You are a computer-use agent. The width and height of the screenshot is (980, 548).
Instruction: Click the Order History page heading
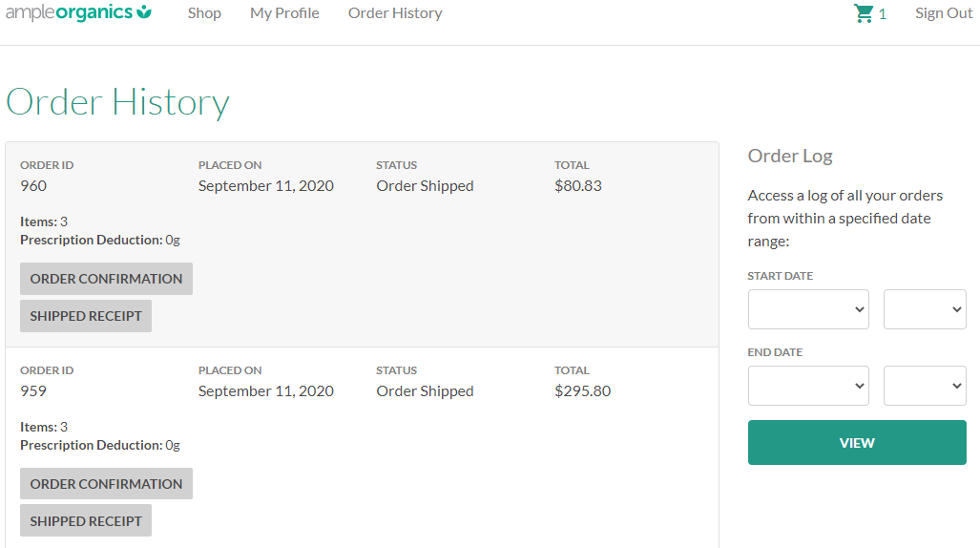pos(117,102)
